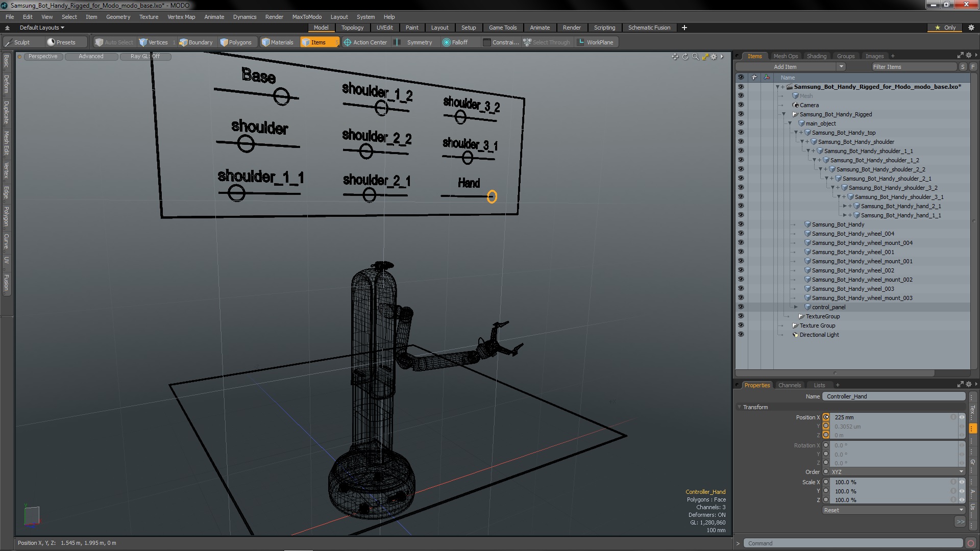The width and height of the screenshot is (980, 551).
Task: Click the Filter Items field
Action: pos(913,67)
